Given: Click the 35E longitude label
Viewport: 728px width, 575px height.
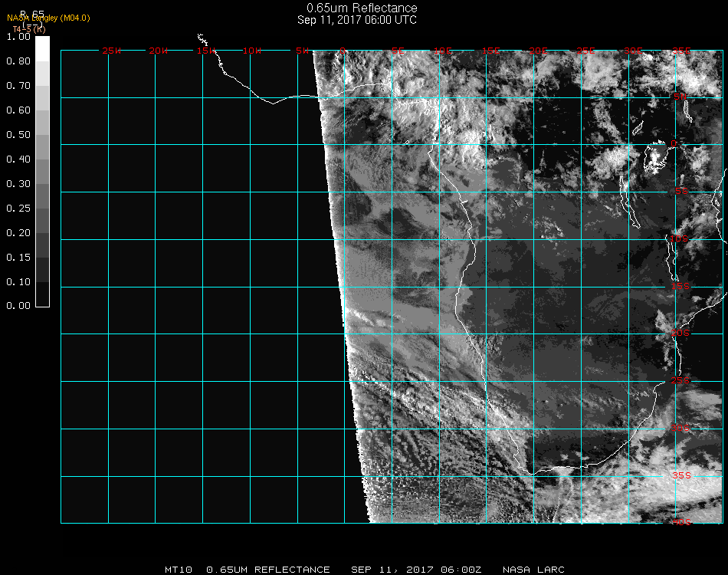Looking at the screenshot, I should click(681, 51).
